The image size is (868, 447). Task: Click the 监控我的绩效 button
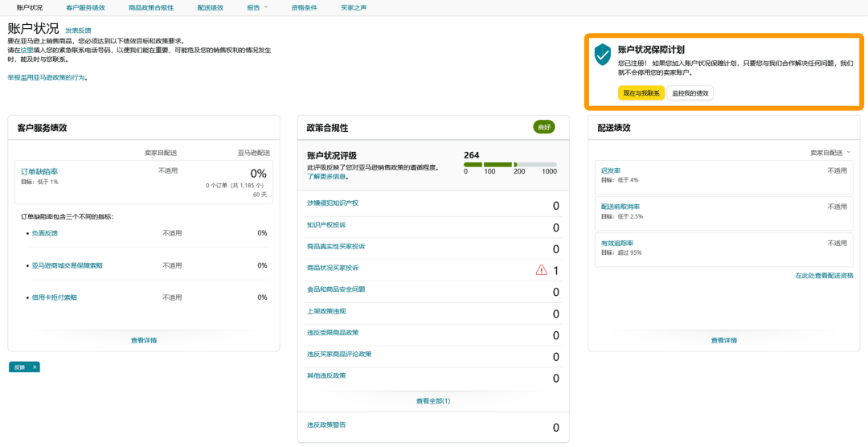[690, 93]
